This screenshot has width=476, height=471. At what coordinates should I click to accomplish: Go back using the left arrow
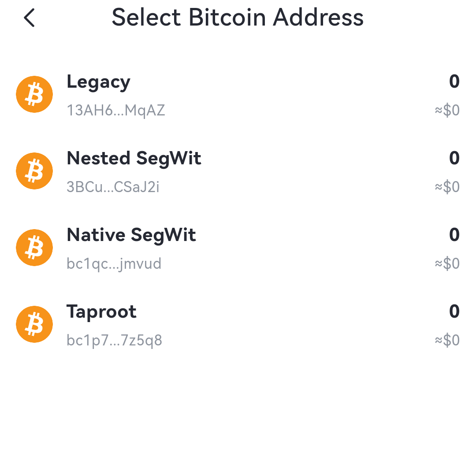point(29,18)
